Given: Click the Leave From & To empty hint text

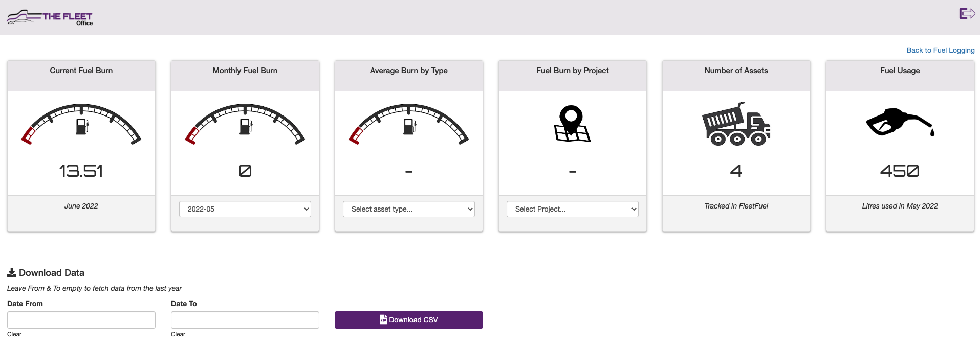Looking at the screenshot, I should [95, 288].
